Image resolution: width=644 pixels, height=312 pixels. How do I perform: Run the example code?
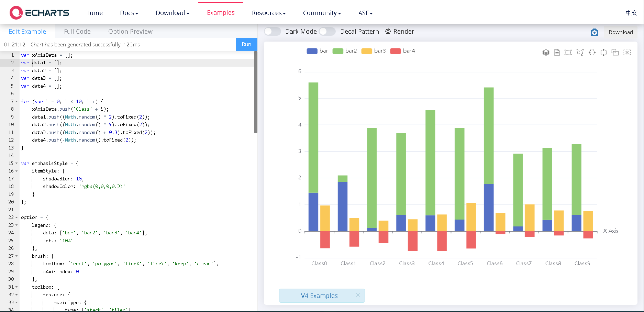coord(246,44)
